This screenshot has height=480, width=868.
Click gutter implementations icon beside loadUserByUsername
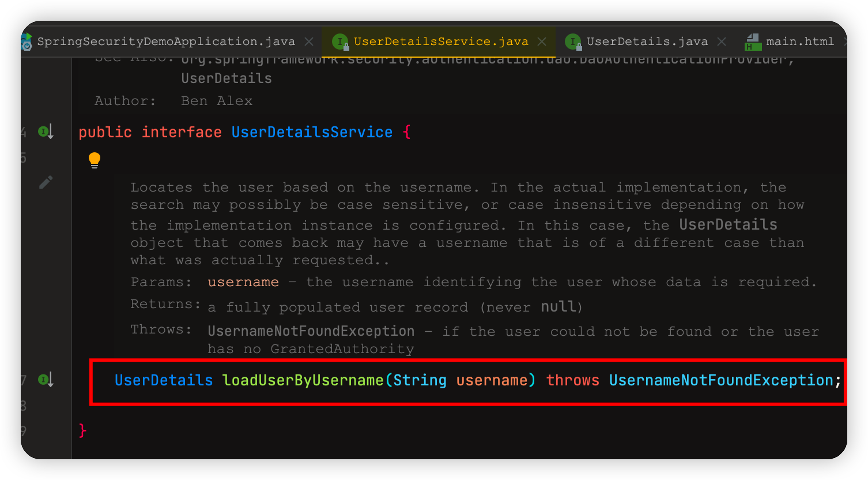(46, 380)
